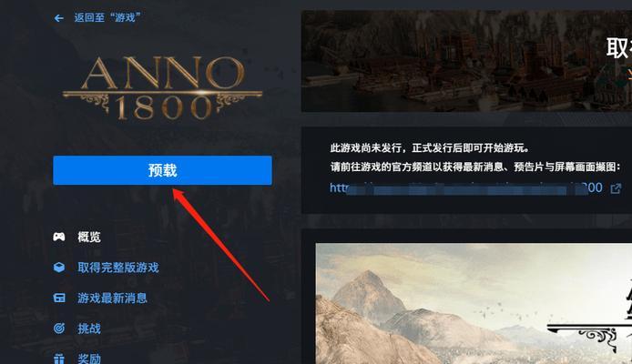632x364 pixels.
Task: Open the 概览 overview menu label
Action: (89, 237)
